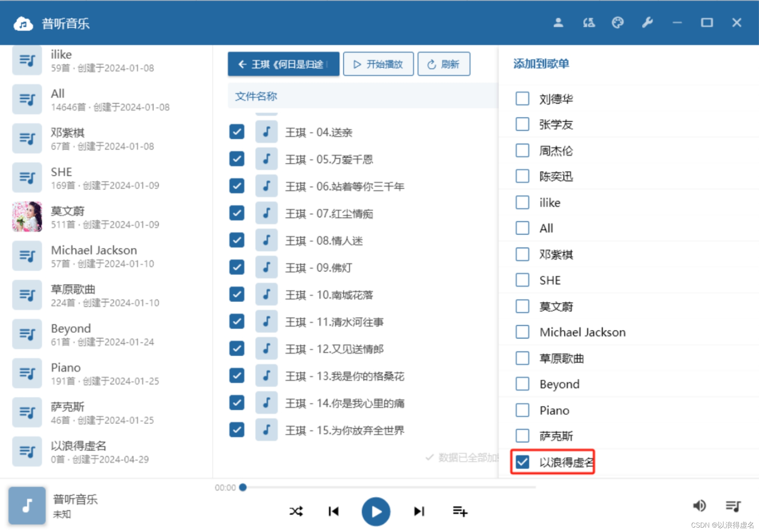Uncheck song 王琪 - 04.送亲

237,132
